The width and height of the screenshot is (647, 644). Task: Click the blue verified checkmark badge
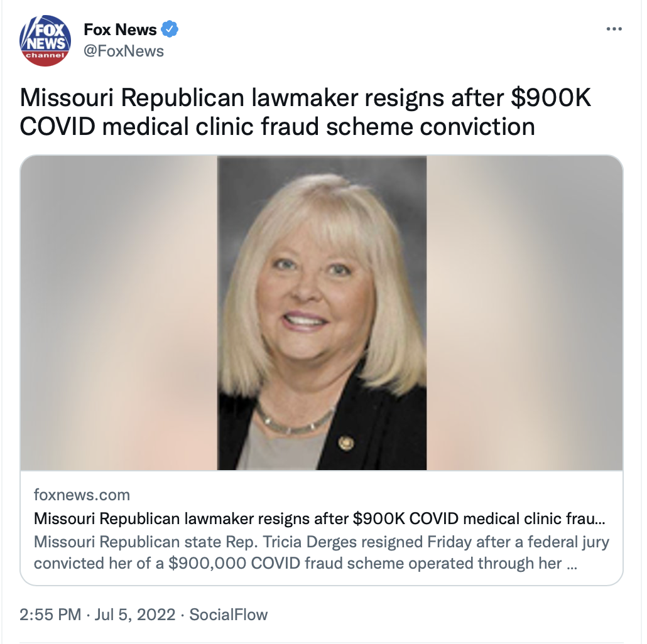point(170,30)
